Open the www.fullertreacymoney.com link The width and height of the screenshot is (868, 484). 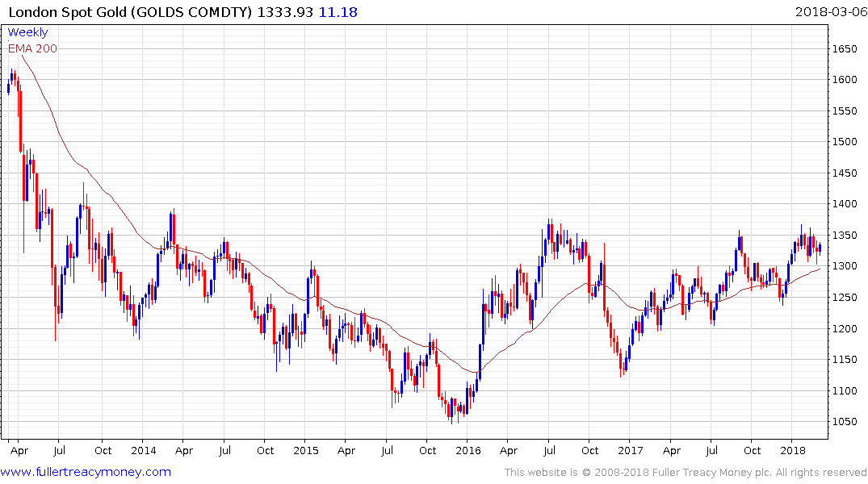point(86,472)
